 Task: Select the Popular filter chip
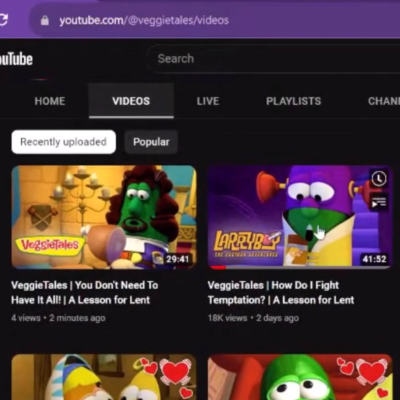coord(151,142)
